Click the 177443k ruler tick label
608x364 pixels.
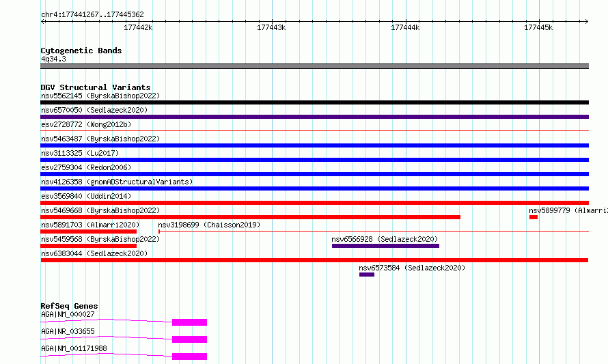[271, 27]
